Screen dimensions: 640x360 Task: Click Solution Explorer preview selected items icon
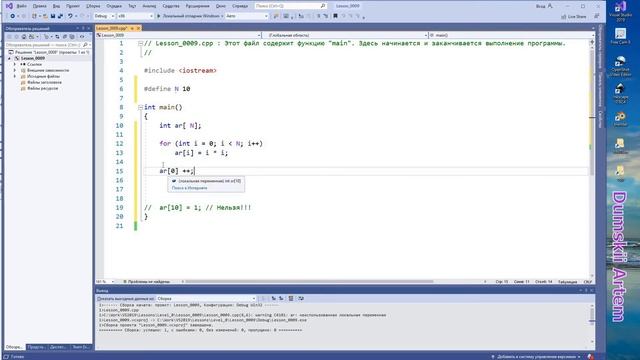(x=82, y=37)
